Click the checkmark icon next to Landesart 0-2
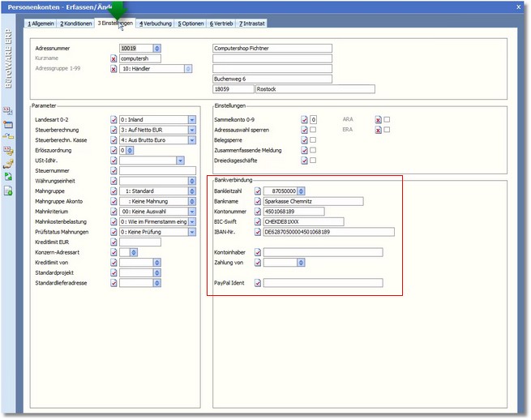The height and width of the screenshot is (420, 531). point(113,119)
